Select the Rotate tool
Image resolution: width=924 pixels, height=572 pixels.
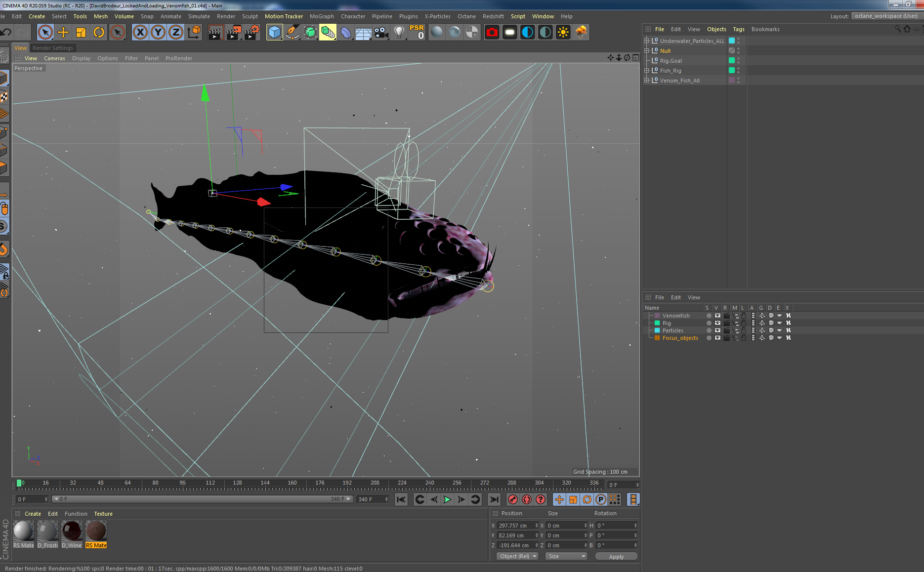(x=98, y=32)
